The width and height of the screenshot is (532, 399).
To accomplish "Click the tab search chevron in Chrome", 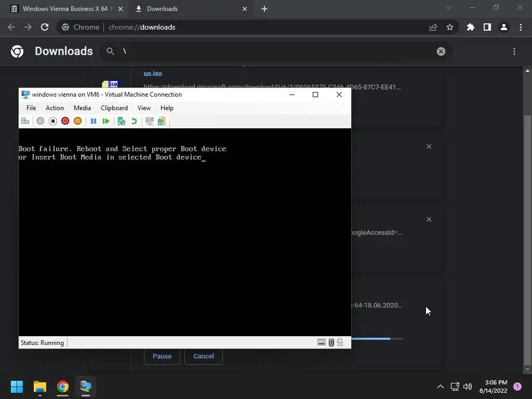I will pos(448,7).
